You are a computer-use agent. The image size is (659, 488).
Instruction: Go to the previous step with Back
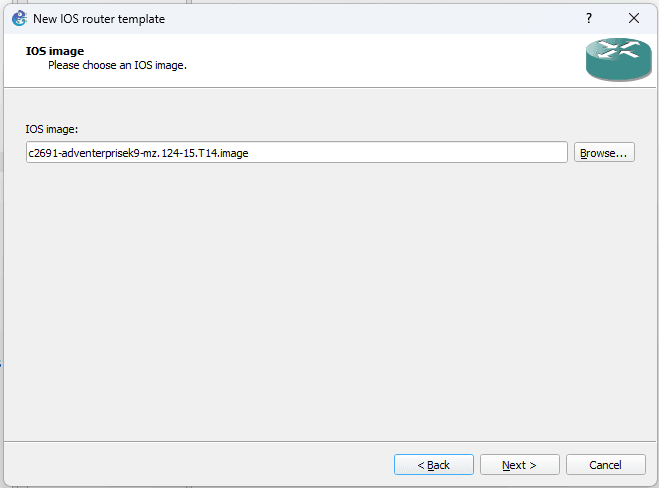433,465
